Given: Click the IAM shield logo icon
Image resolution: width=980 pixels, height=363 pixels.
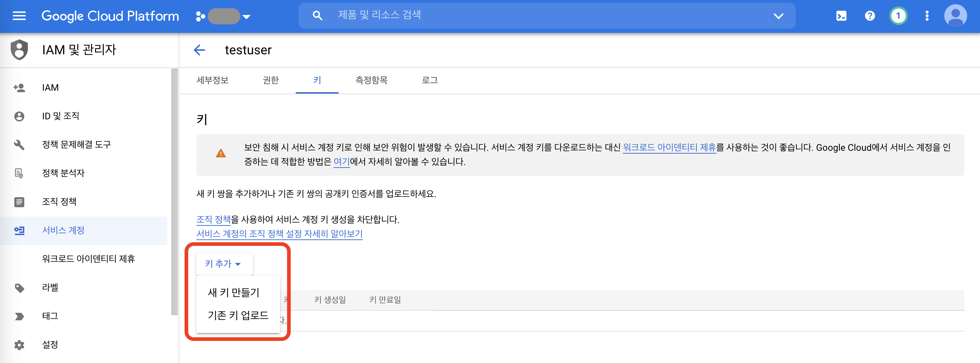Looking at the screenshot, I should click(19, 50).
